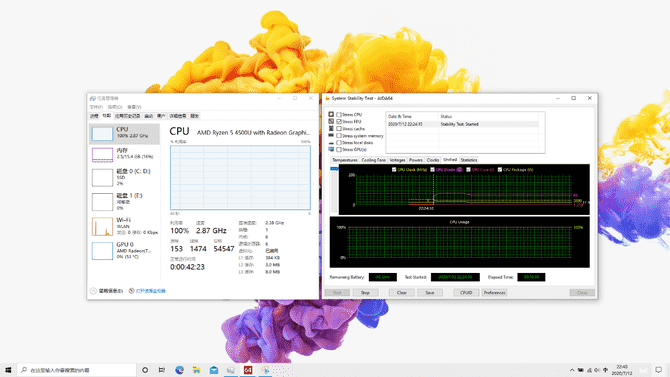Open the Action Center notification icon
The width and height of the screenshot is (670, 377).
click(x=658, y=370)
